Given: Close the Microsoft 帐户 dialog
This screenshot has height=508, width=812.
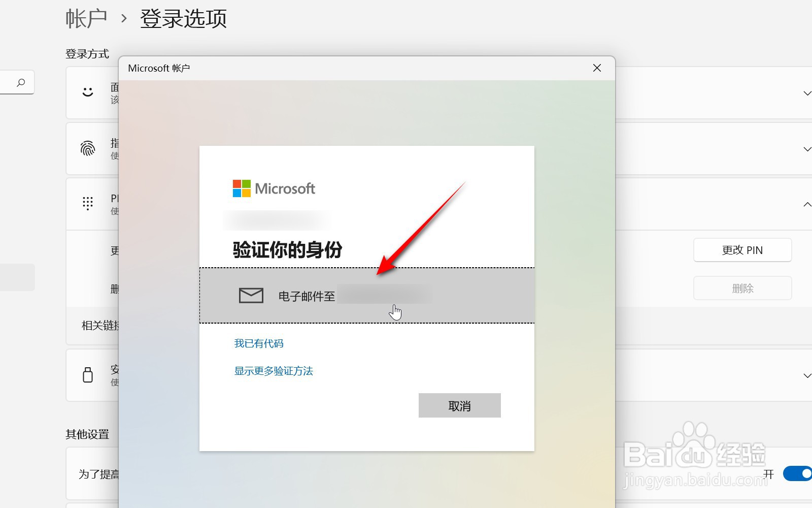Looking at the screenshot, I should click(x=597, y=68).
